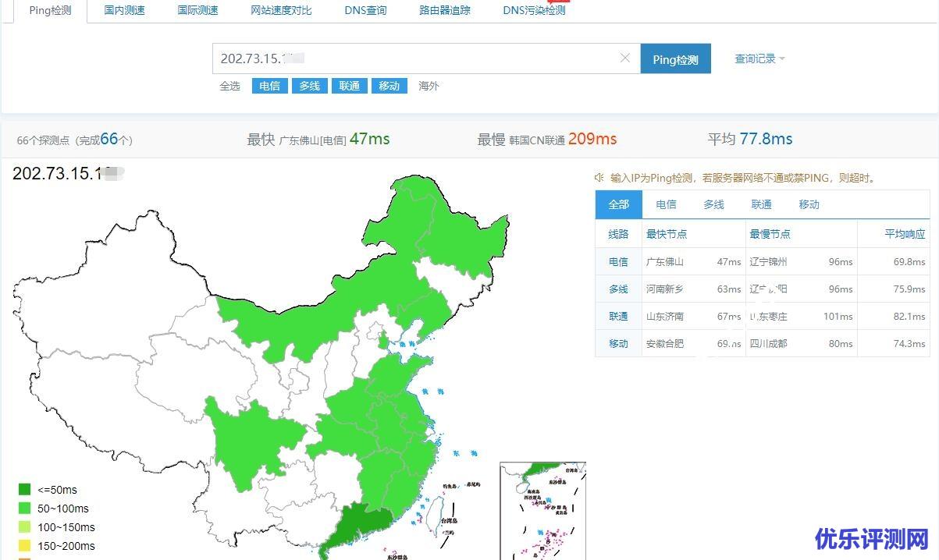Select the 全部 results tab
The image size is (939, 560).
click(619, 204)
